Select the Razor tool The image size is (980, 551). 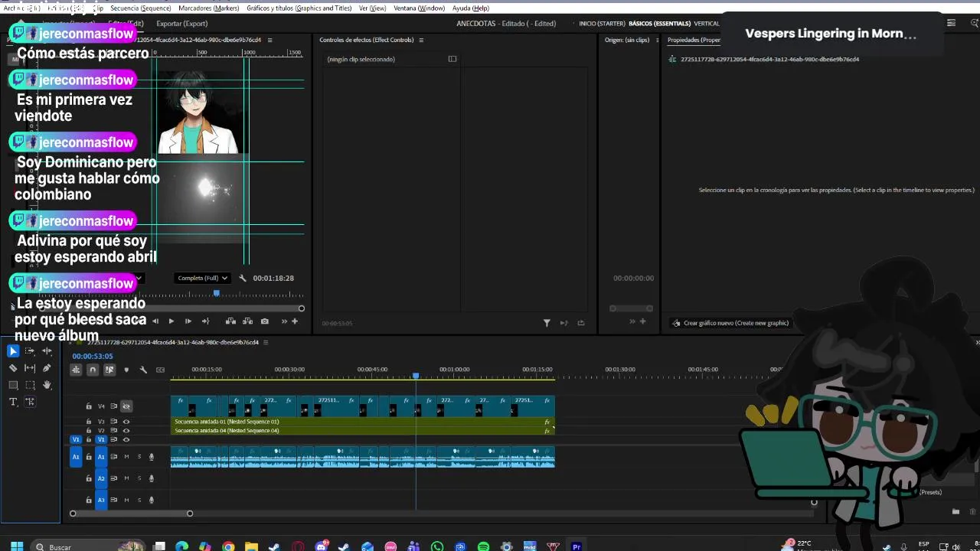pyautogui.click(x=13, y=368)
